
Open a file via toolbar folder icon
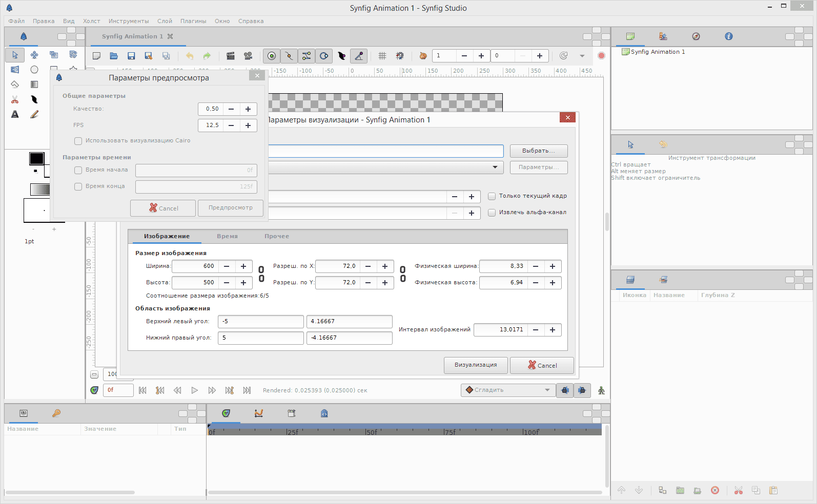tap(114, 56)
